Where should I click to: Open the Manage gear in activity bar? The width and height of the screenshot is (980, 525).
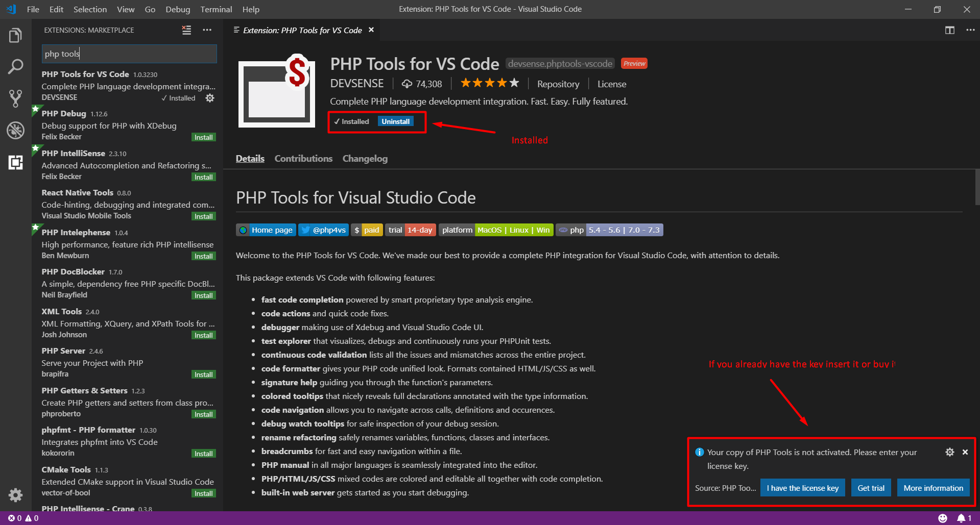[x=15, y=494]
